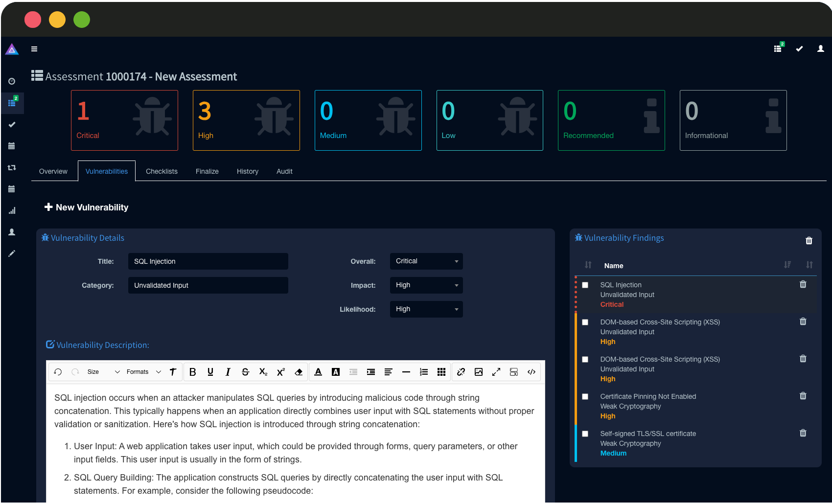Open the code view icon
This screenshot has height=504, width=832.
532,372
